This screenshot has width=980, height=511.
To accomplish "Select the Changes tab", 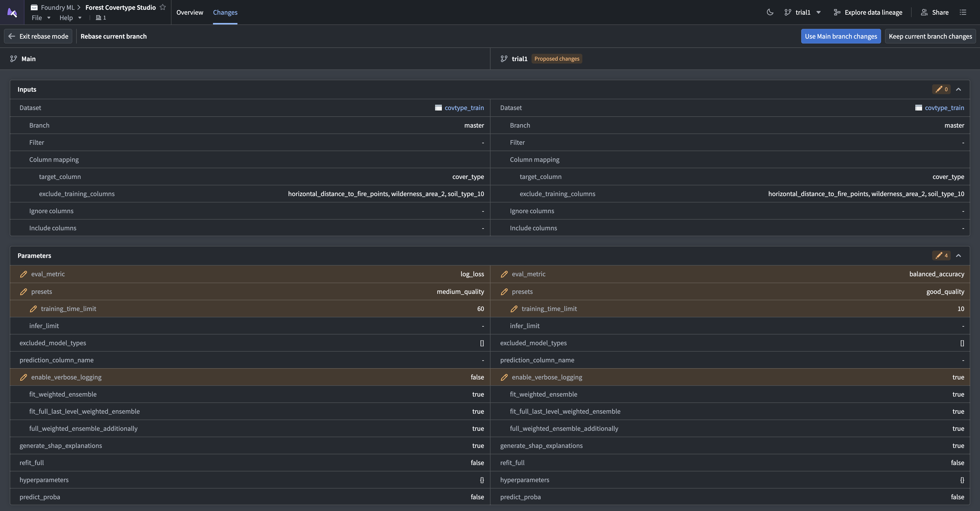I will tap(225, 12).
